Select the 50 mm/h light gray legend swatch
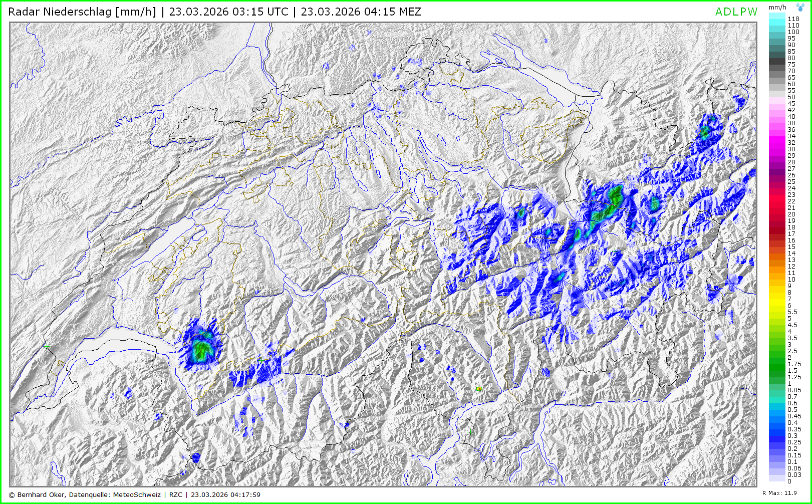 point(777,97)
